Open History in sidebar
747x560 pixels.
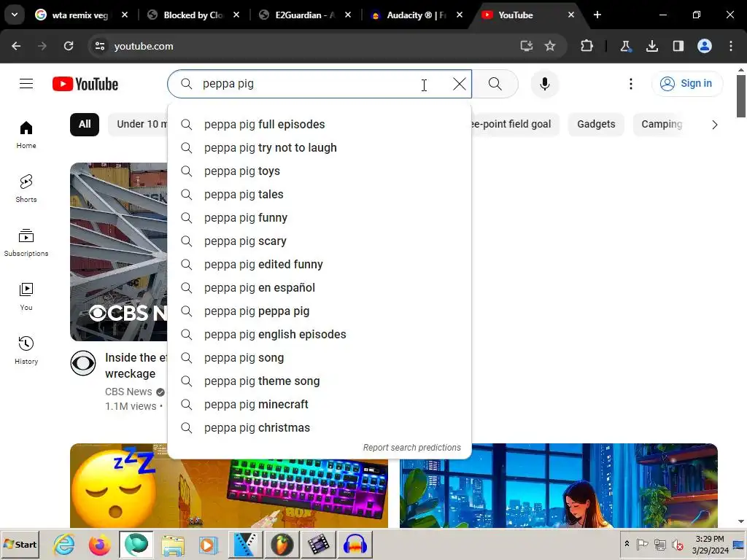26,351
